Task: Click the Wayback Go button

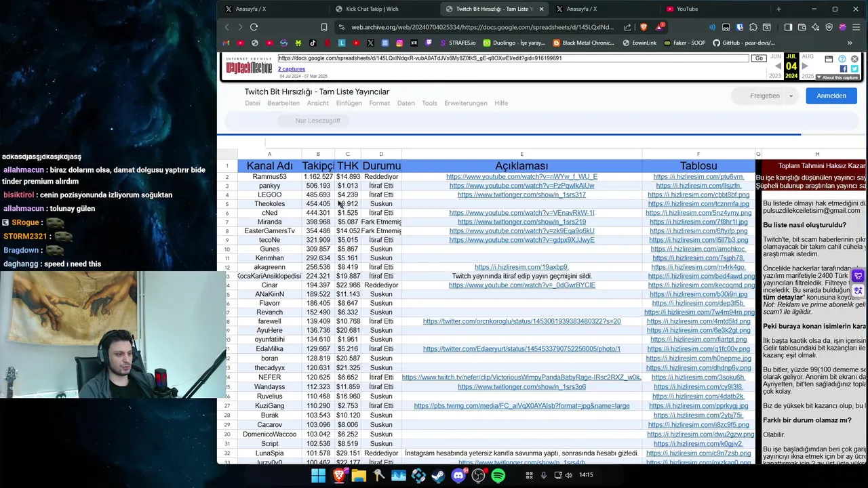Action: pos(759,58)
